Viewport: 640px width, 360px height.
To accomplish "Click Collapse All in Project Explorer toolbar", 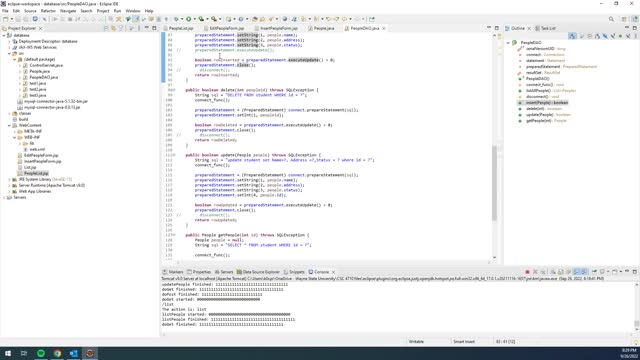I will click(106, 28).
